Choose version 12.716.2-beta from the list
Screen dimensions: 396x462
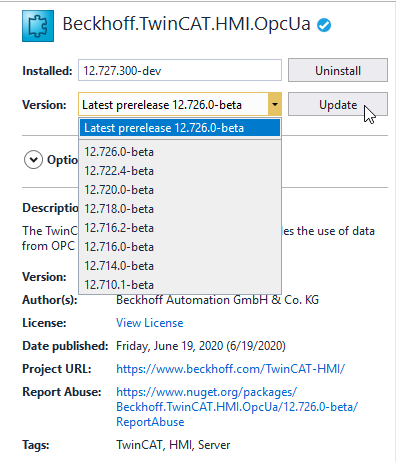click(x=180, y=228)
